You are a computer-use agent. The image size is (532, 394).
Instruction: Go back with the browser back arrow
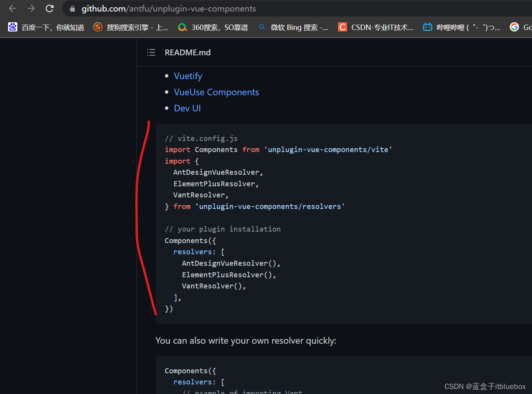[x=13, y=8]
